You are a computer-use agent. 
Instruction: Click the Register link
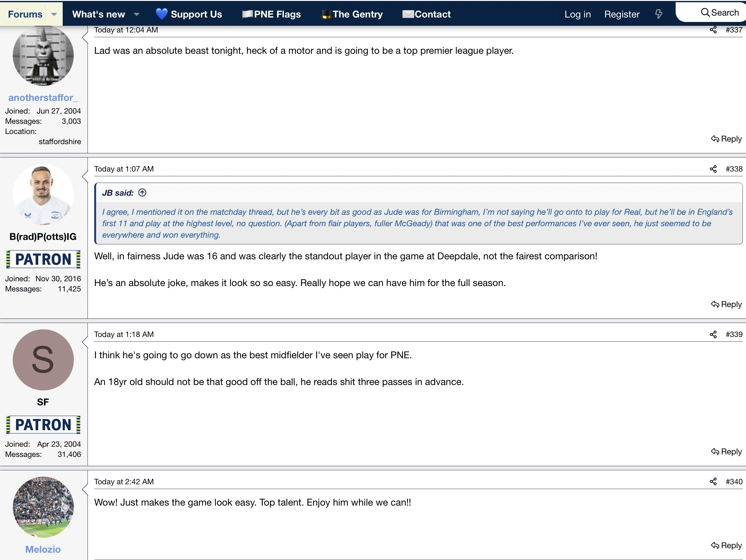pyautogui.click(x=622, y=14)
